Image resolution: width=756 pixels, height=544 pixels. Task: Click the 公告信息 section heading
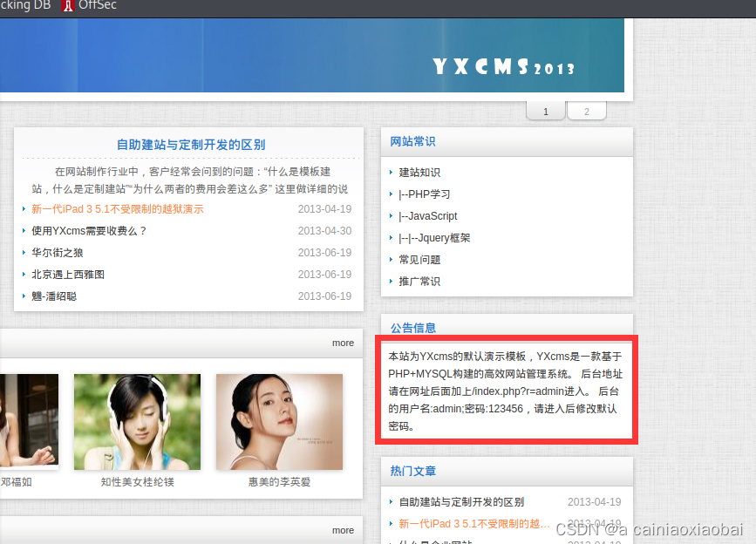413,328
